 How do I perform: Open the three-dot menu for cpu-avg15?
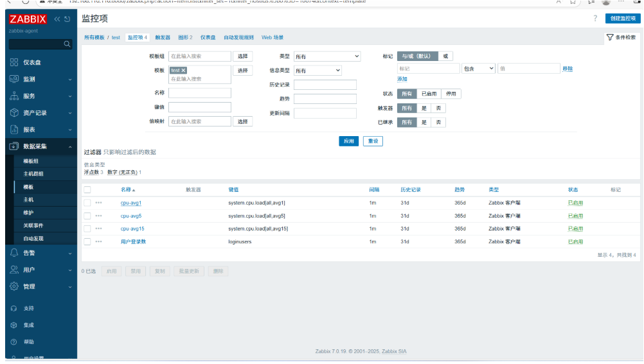98,229
